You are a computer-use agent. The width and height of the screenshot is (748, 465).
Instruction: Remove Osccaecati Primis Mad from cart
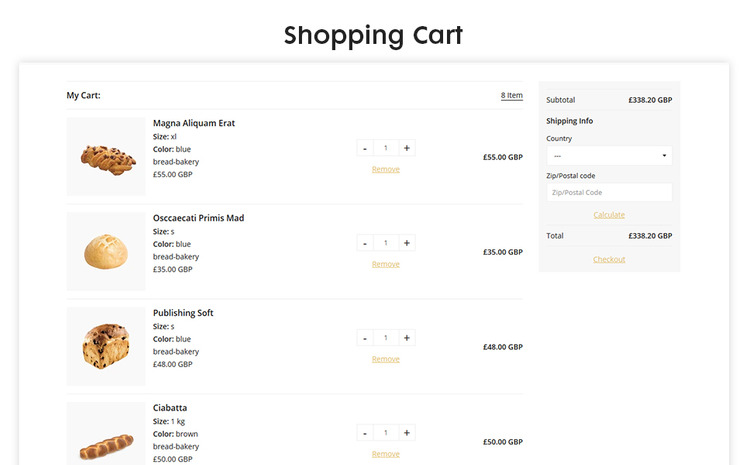(385, 264)
